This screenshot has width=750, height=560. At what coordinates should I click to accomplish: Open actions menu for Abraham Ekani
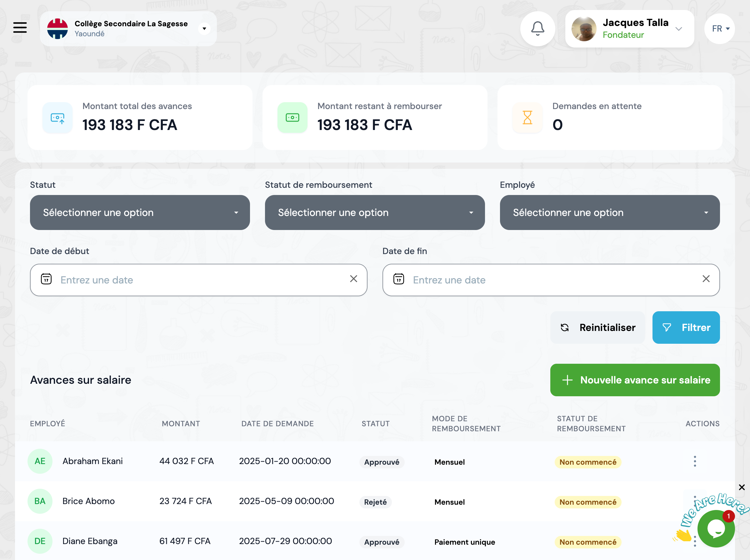tap(695, 461)
